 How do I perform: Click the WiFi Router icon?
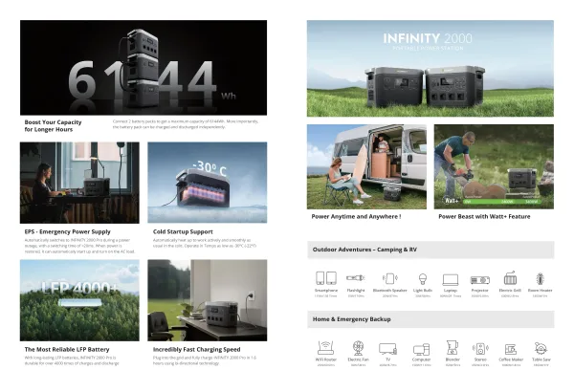pyautogui.click(x=325, y=347)
